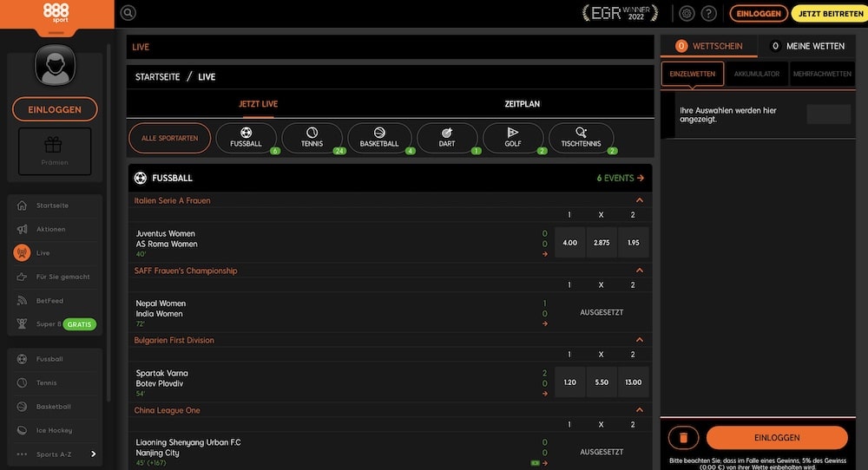Choose the Tischtennis sport filter
The width and height of the screenshot is (868, 470).
[x=581, y=138]
